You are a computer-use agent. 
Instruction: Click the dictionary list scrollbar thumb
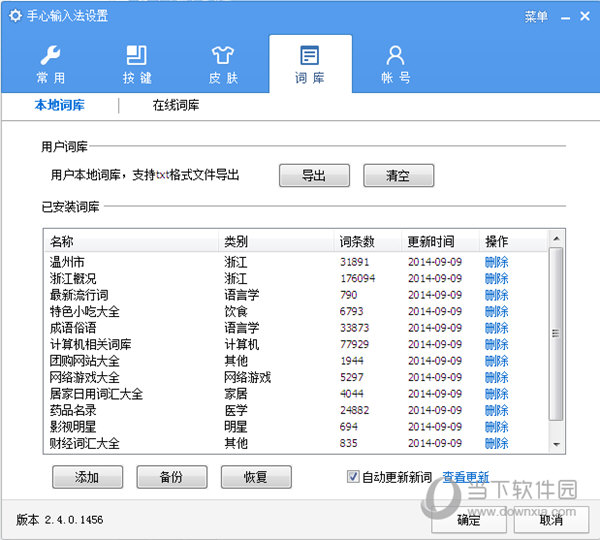pyautogui.click(x=556, y=334)
